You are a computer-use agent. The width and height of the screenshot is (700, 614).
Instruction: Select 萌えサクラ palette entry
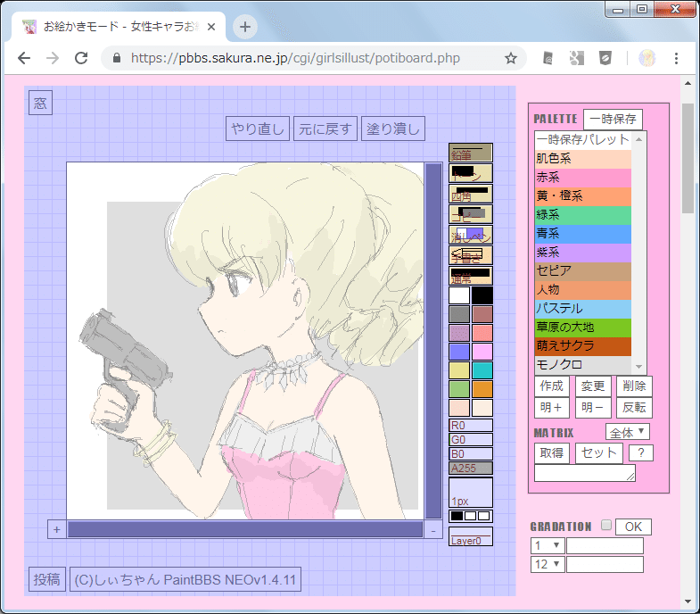point(583,346)
